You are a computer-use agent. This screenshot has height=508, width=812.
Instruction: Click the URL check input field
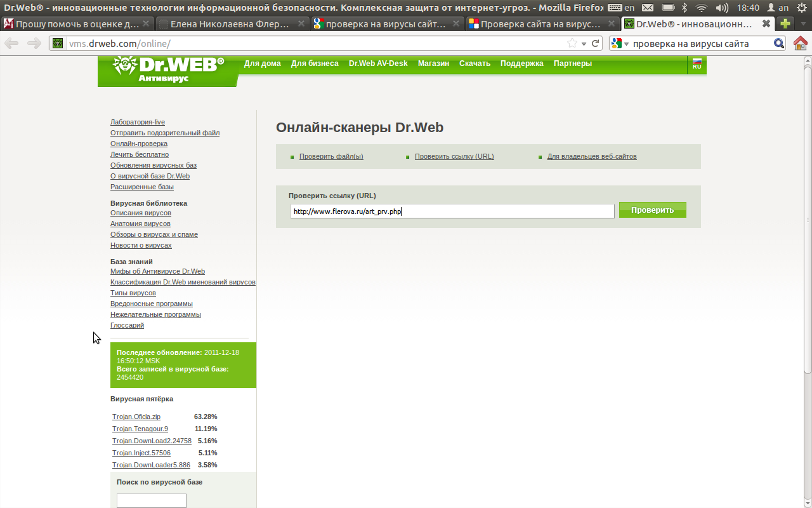(x=452, y=211)
